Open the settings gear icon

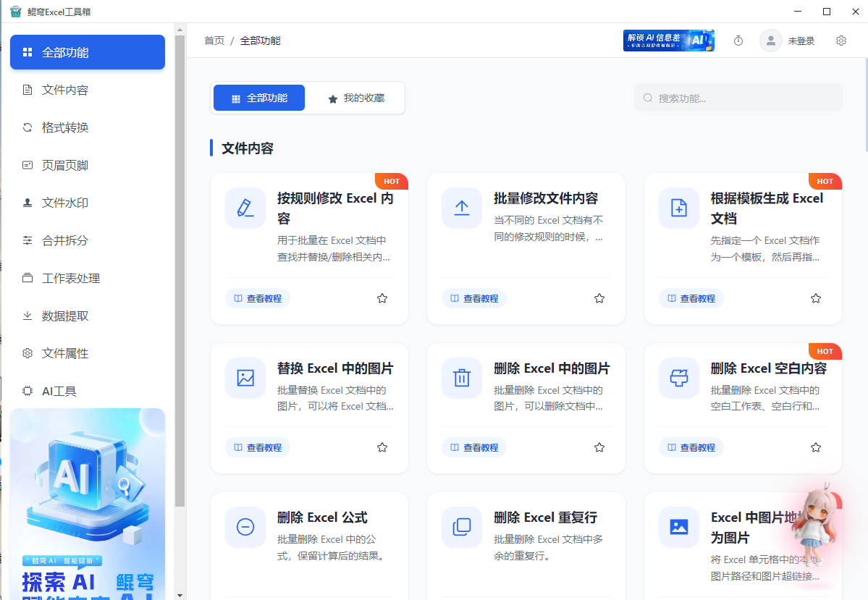click(x=840, y=41)
